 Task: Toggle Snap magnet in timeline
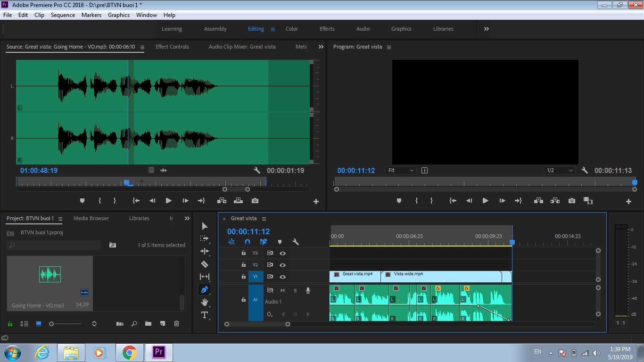(x=248, y=242)
